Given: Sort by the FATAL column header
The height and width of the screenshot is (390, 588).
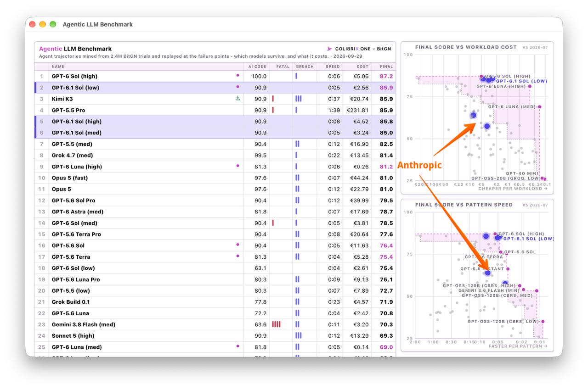Looking at the screenshot, I should coord(283,67).
